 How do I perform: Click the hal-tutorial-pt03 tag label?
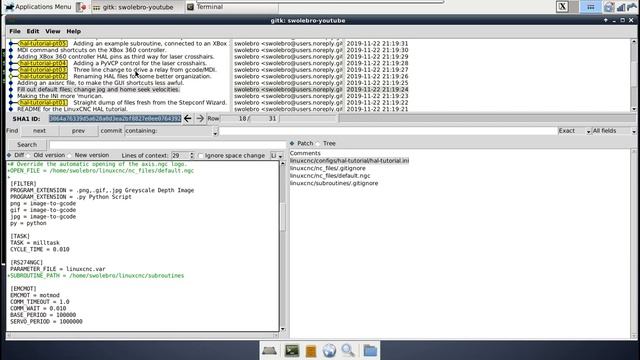pos(43,70)
